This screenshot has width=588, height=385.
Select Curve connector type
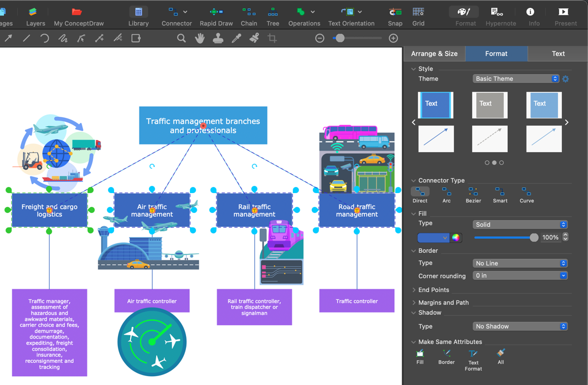(x=527, y=195)
